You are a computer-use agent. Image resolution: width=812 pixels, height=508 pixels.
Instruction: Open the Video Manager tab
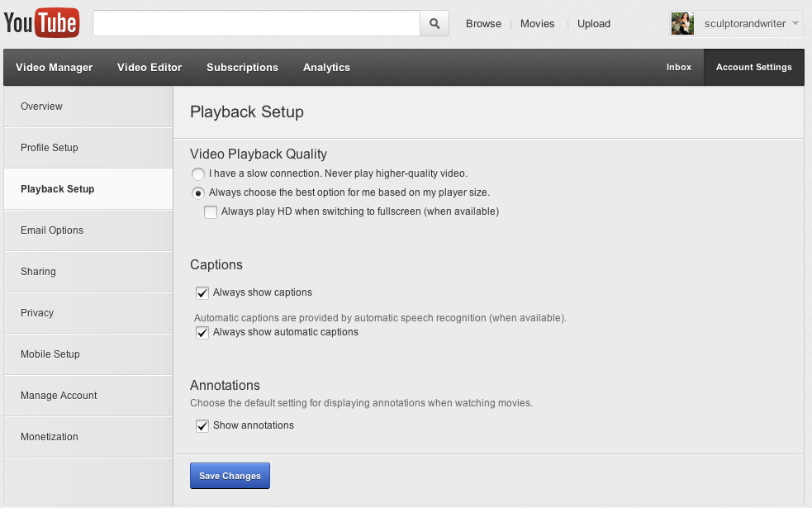click(x=54, y=67)
